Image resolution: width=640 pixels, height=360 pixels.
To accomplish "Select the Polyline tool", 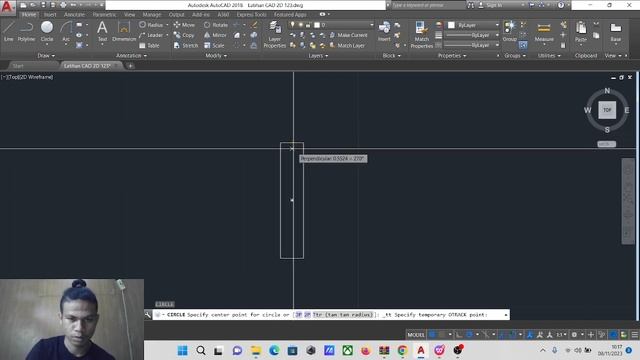I will pyautogui.click(x=26, y=31).
